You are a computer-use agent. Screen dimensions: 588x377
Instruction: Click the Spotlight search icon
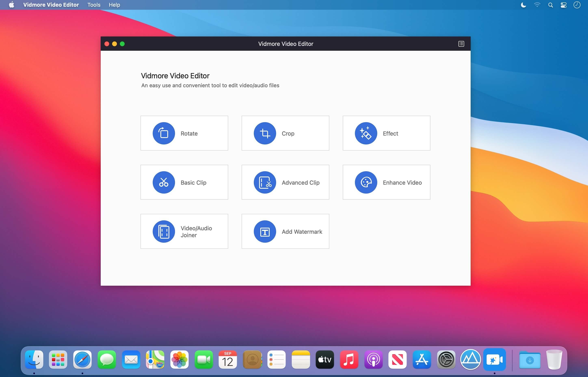550,5
